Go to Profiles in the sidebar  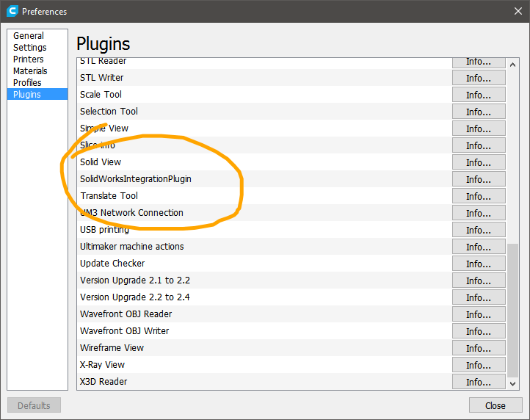pos(37,82)
